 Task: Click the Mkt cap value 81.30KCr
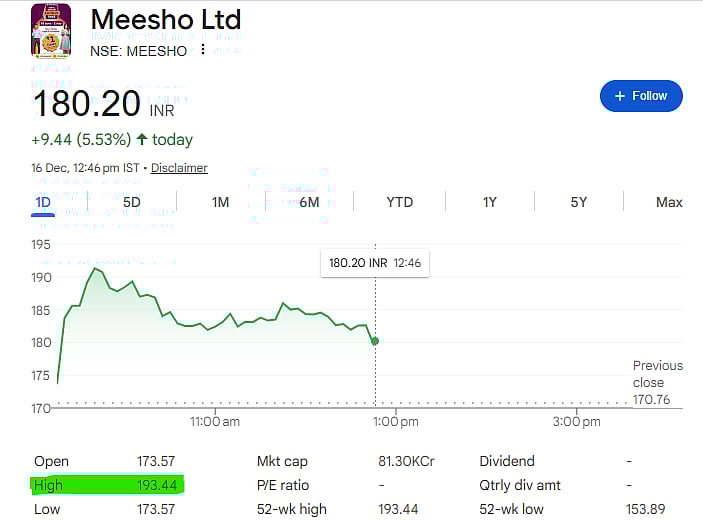(407, 461)
